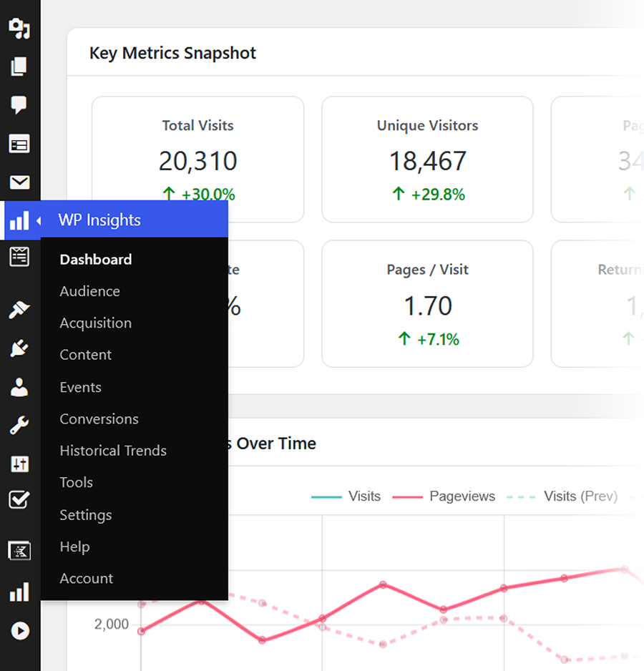
Task: Open Help submenu item
Action: coord(75,547)
